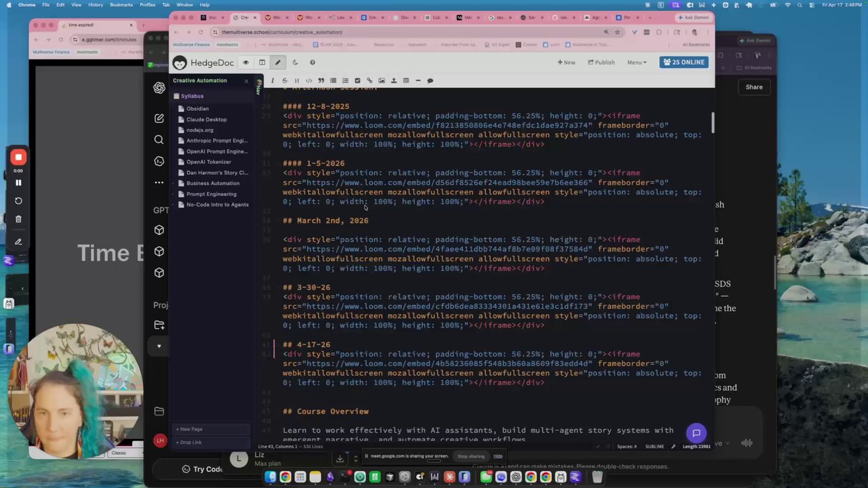Insert a checkbox task item

coord(357,81)
